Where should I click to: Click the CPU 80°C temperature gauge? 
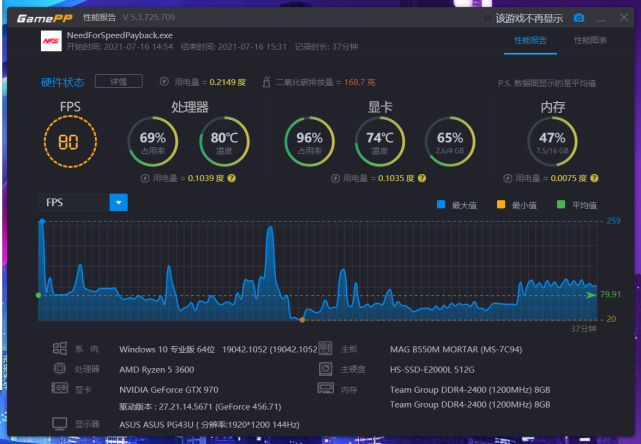pyautogui.click(x=224, y=141)
